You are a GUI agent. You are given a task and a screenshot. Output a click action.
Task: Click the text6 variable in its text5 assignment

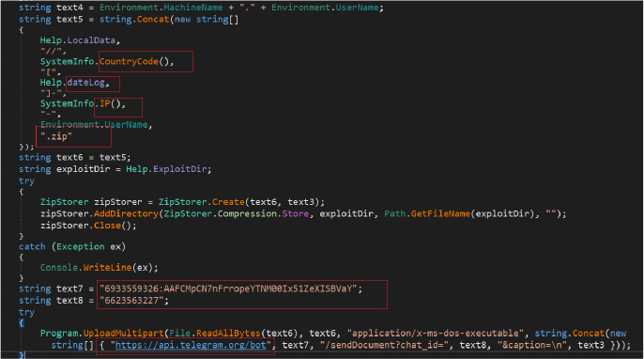[69, 158]
